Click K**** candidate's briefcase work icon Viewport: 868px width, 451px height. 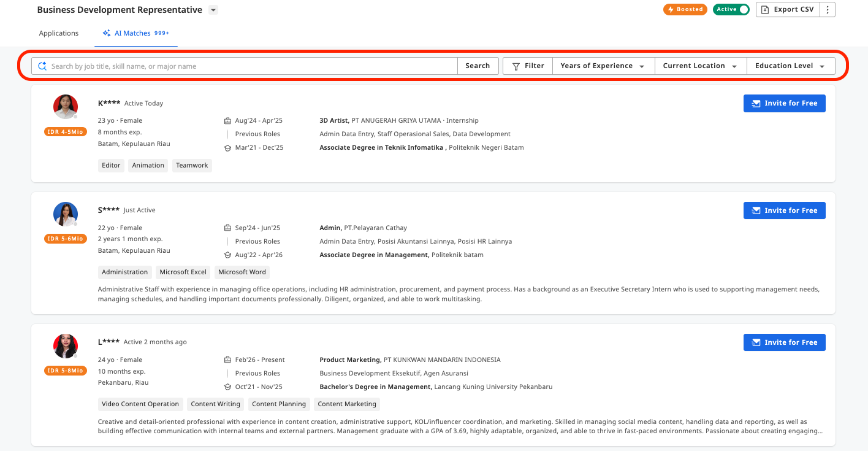click(227, 121)
